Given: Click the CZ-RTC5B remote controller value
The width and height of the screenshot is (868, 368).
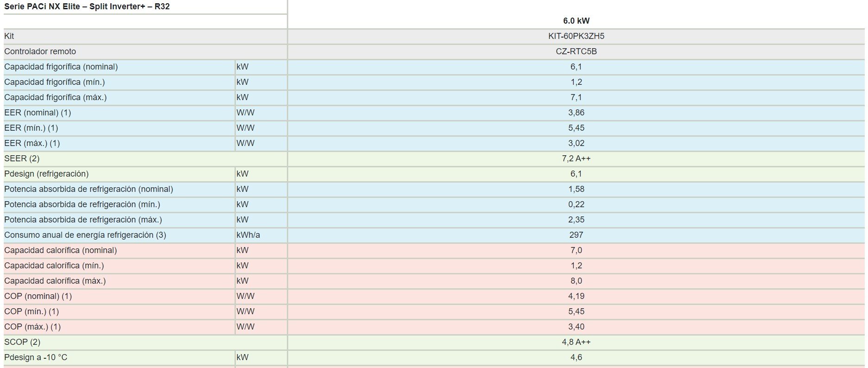Looking at the screenshot, I should [x=576, y=51].
